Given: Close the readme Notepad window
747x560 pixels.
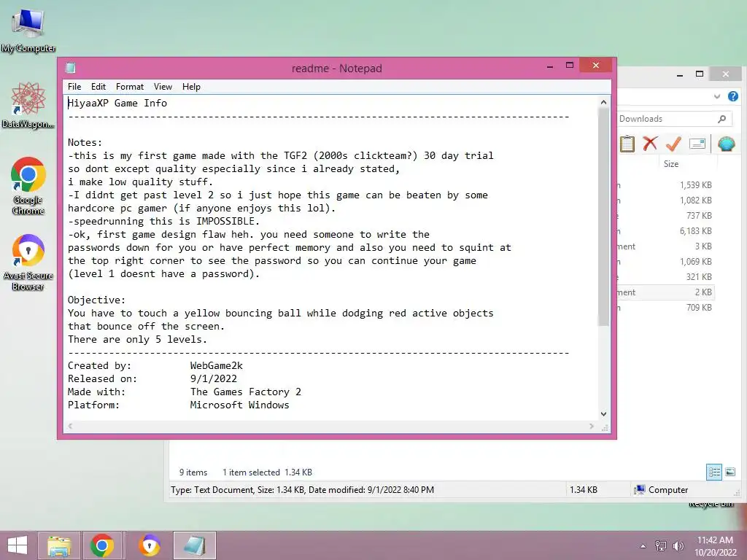Looking at the screenshot, I should tap(595, 65).
